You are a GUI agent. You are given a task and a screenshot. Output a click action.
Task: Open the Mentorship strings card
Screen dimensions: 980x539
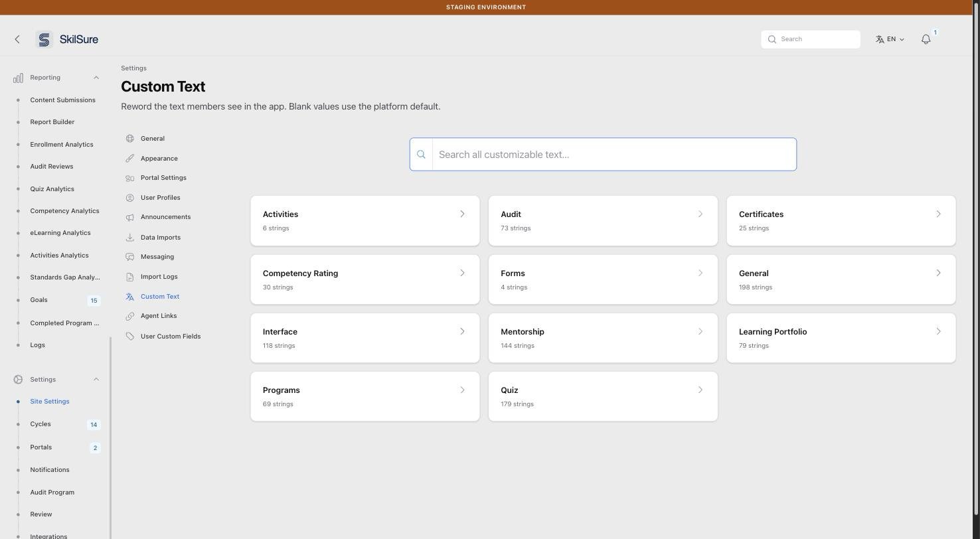pyautogui.click(x=603, y=338)
